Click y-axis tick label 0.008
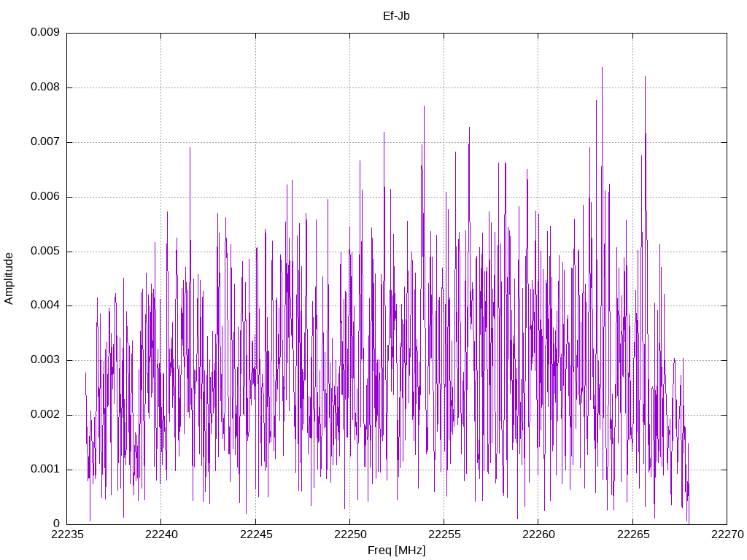 coord(45,87)
